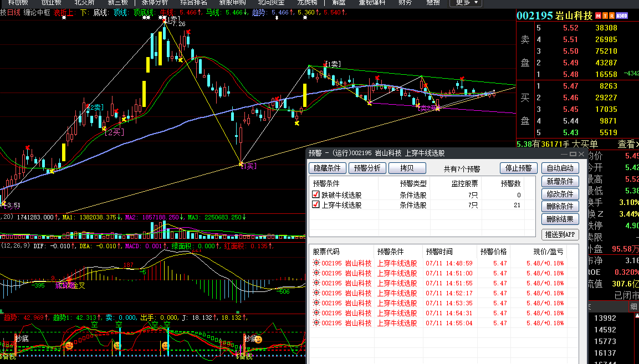Select the alert count 21 cell

[517, 205]
